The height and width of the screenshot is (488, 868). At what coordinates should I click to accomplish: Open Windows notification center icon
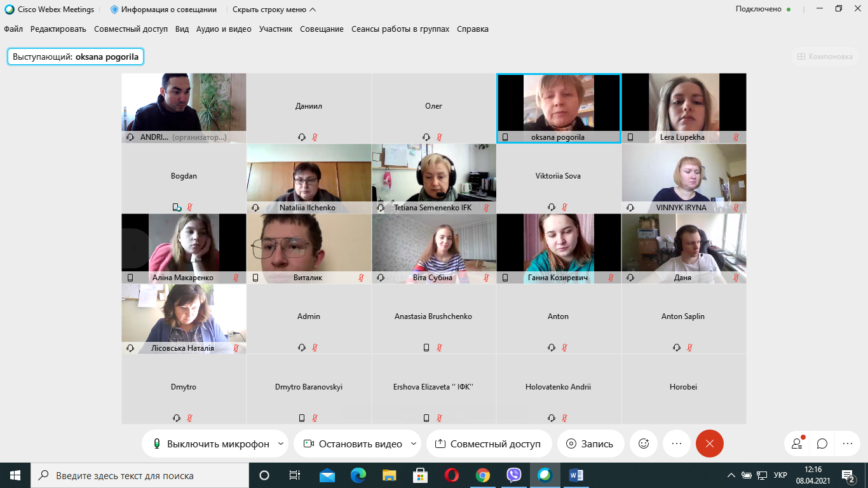pyautogui.click(x=848, y=475)
